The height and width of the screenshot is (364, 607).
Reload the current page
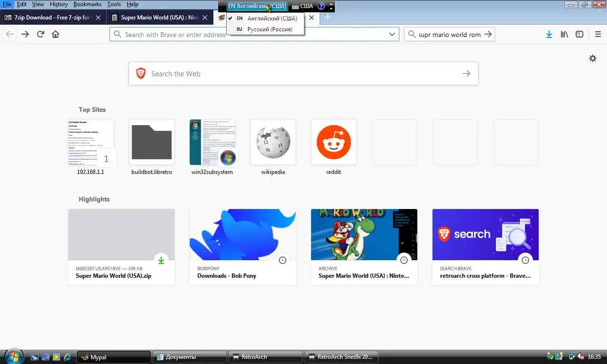pyautogui.click(x=40, y=34)
